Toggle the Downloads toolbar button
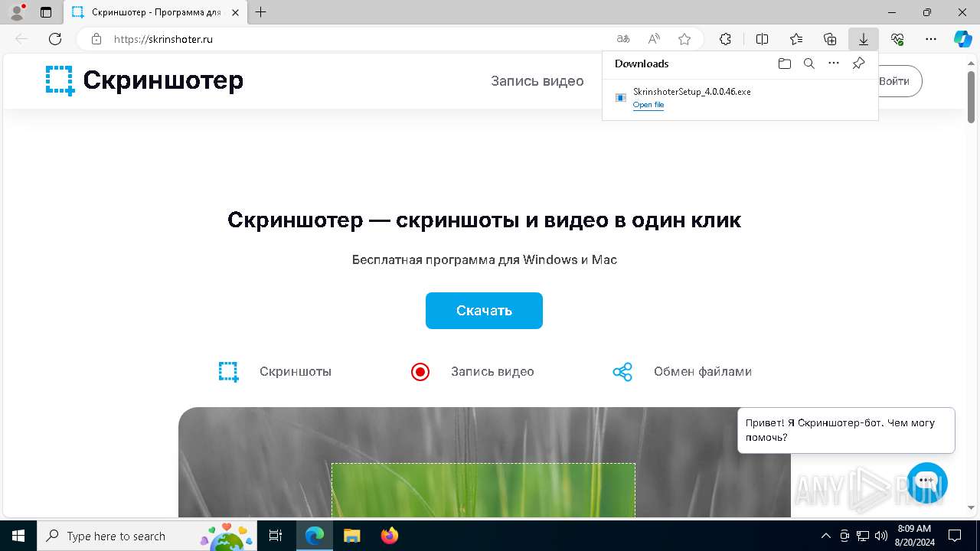The width and height of the screenshot is (980, 551). 864,39
